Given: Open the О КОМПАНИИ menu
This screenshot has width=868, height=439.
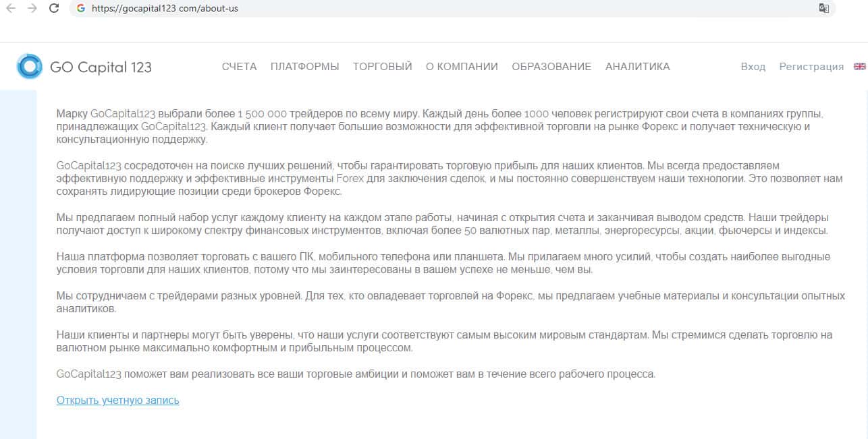Looking at the screenshot, I should click(x=462, y=67).
